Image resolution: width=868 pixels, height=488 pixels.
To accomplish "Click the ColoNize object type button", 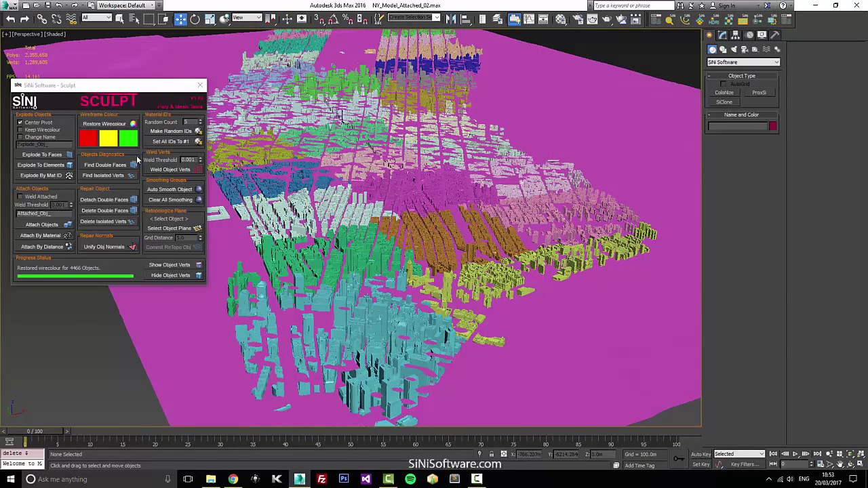I will coord(724,92).
